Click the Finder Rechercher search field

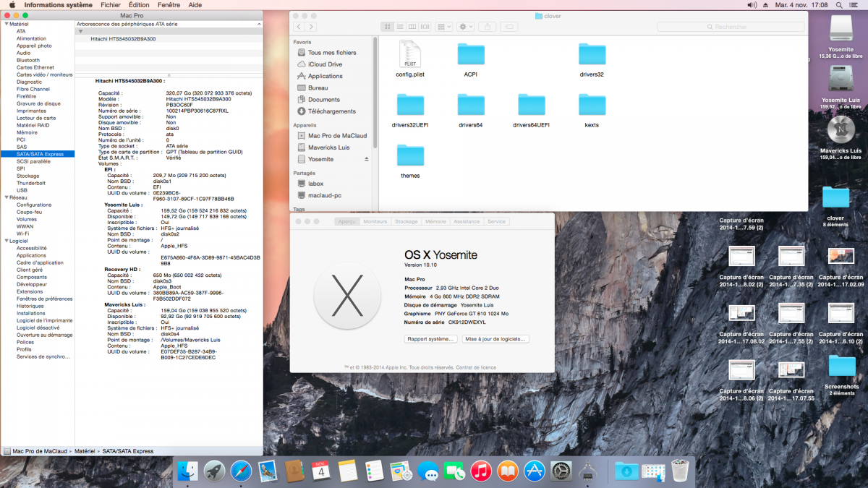731,27
